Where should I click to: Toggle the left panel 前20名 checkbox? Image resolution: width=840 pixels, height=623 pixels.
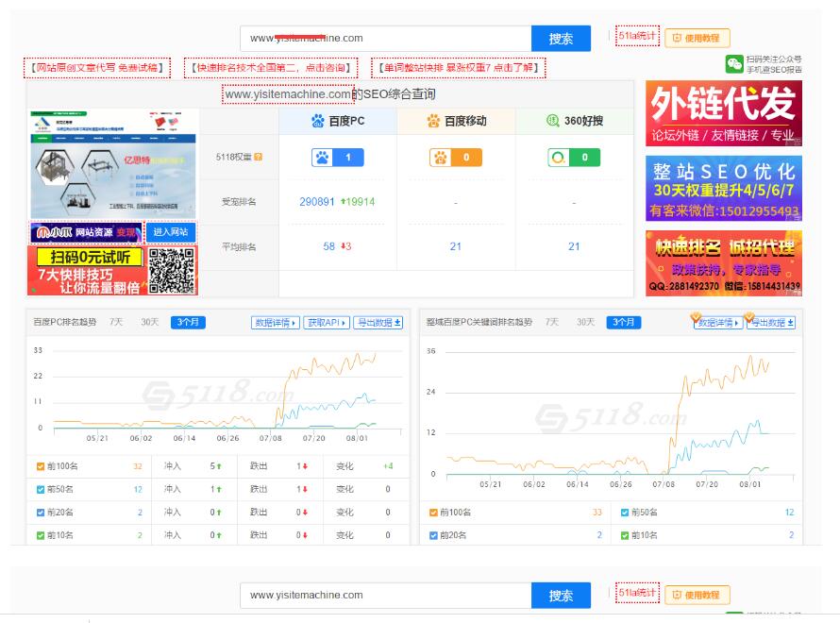pos(41,513)
